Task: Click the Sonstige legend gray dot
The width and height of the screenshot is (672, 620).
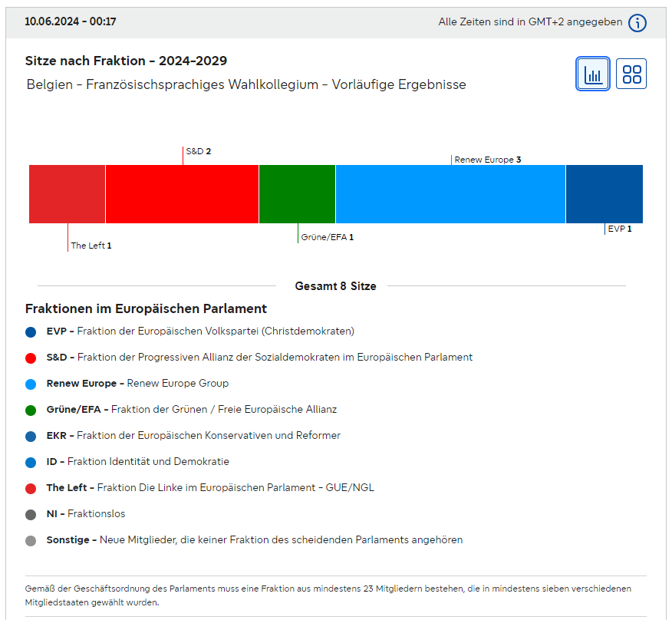Action: (x=31, y=541)
